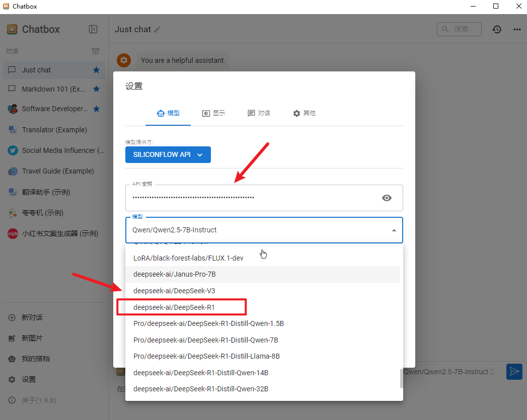Screen dimensions: 527x420
Task: Click the orange system prompt gear avatar
Action: 124,60
